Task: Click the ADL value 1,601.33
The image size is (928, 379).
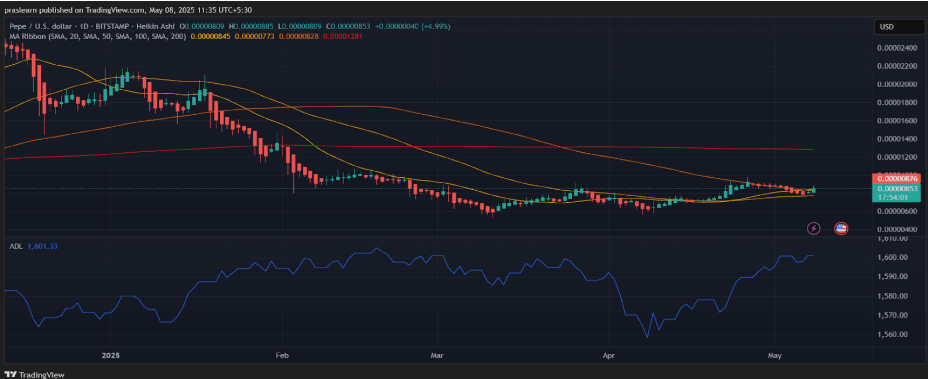Action: pyautogui.click(x=43, y=246)
